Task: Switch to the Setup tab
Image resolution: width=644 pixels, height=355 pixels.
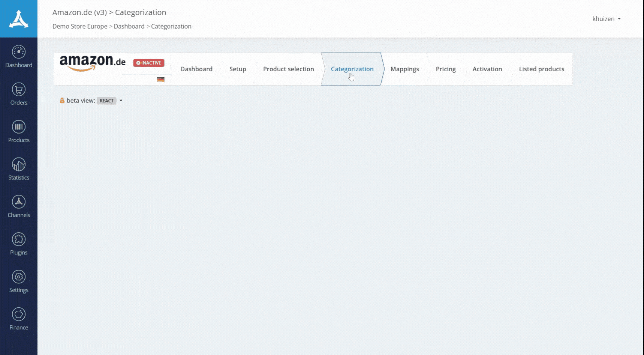Action: coord(238,69)
